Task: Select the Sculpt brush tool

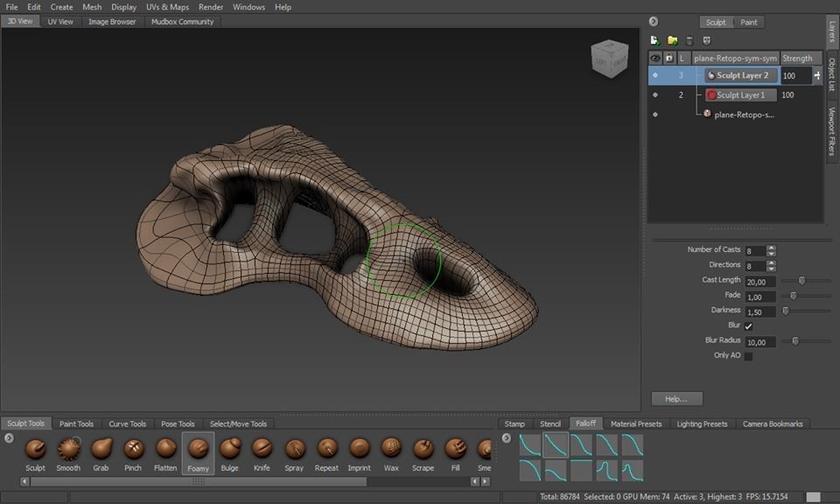Action: pyautogui.click(x=35, y=454)
